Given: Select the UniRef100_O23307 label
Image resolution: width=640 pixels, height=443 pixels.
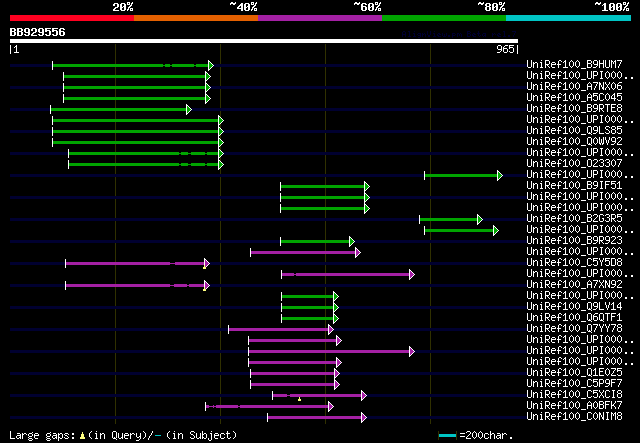Looking at the screenshot, I should tap(574, 163).
